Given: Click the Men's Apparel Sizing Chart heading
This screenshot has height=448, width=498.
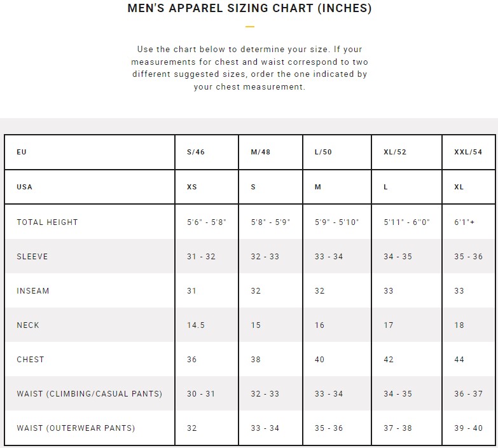Looking at the screenshot, I should (x=249, y=8).
